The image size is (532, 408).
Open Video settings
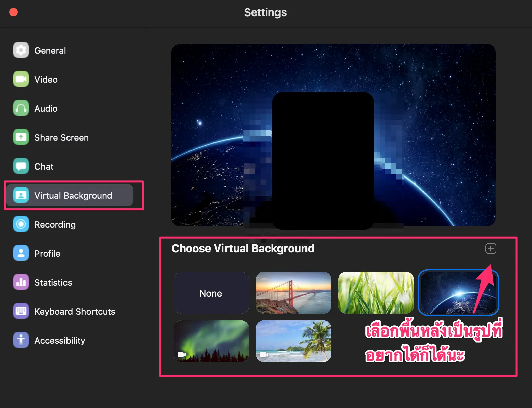[x=70, y=79]
